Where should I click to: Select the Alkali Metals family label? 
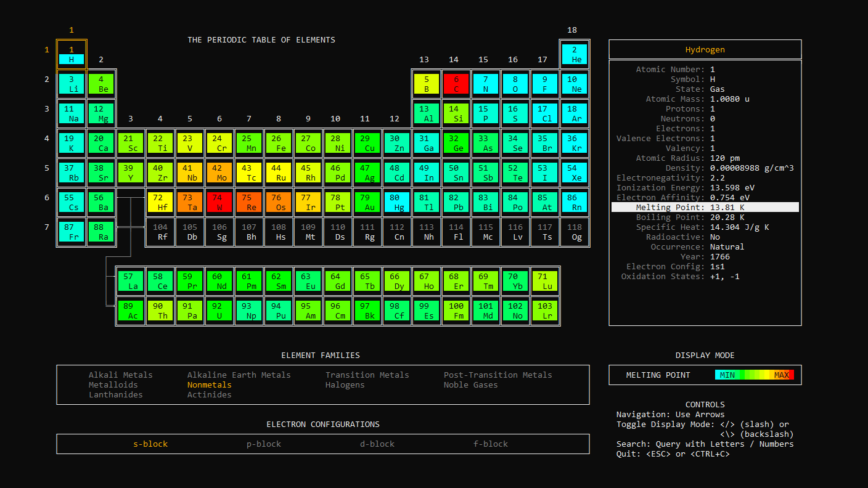120,375
